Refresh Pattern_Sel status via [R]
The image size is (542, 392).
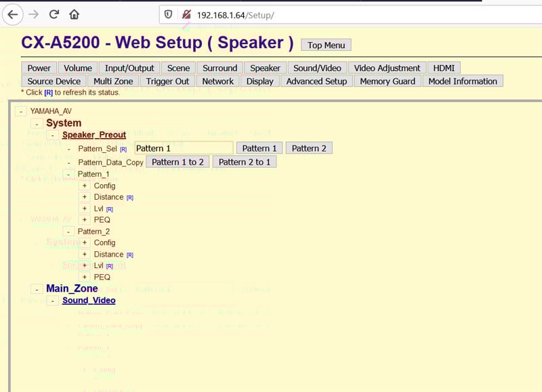click(123, 149)
